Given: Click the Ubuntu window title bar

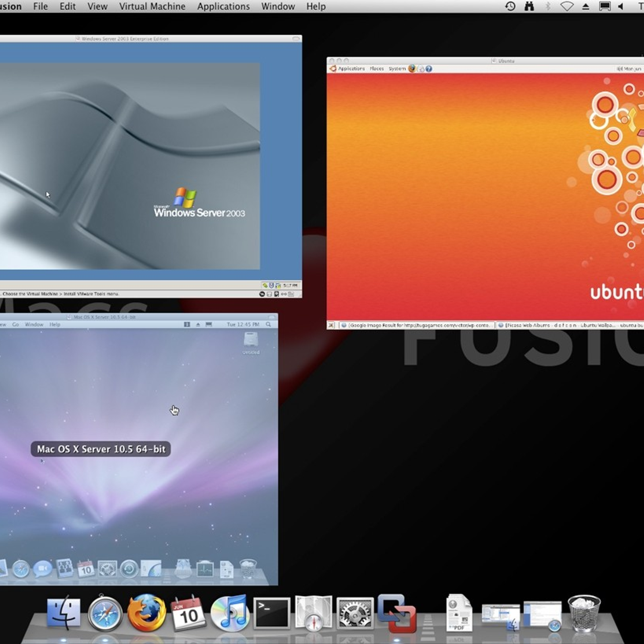Looking at the screenshot, I should (x=485, y=61).
